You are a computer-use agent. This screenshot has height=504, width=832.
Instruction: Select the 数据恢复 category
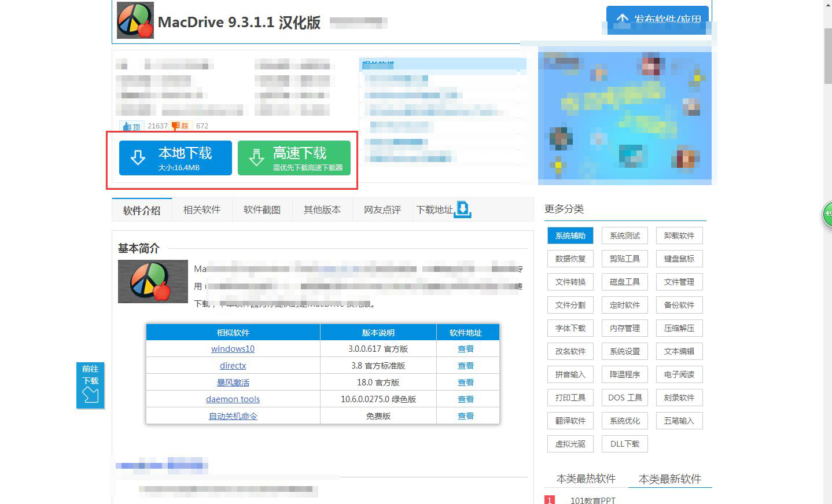570,259
